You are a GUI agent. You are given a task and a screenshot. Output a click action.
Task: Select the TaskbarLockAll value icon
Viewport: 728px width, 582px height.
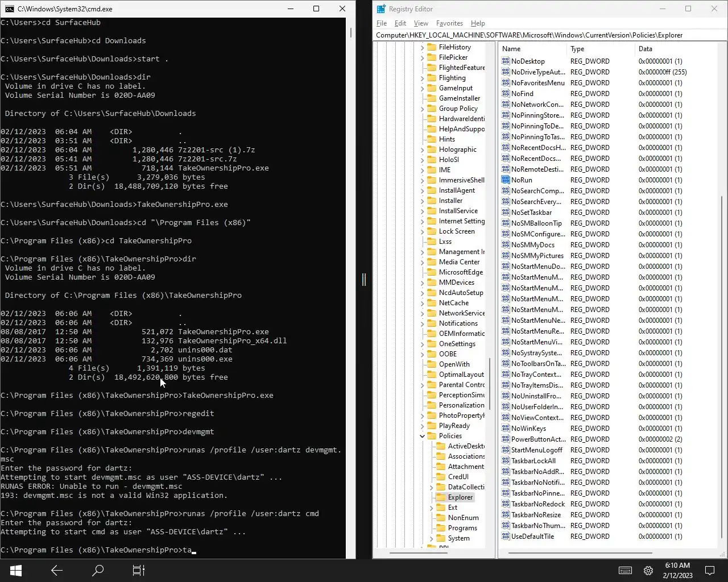[506, 460]
